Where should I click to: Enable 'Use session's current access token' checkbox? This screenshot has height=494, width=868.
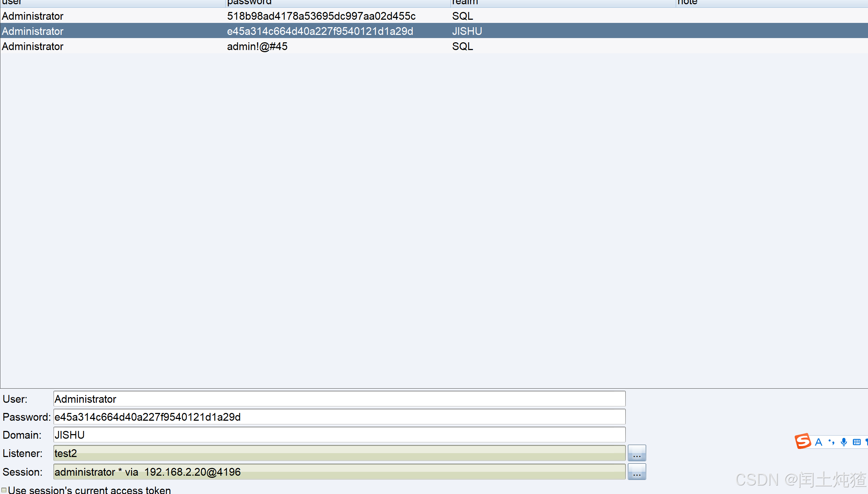click(x=4, y=490)
